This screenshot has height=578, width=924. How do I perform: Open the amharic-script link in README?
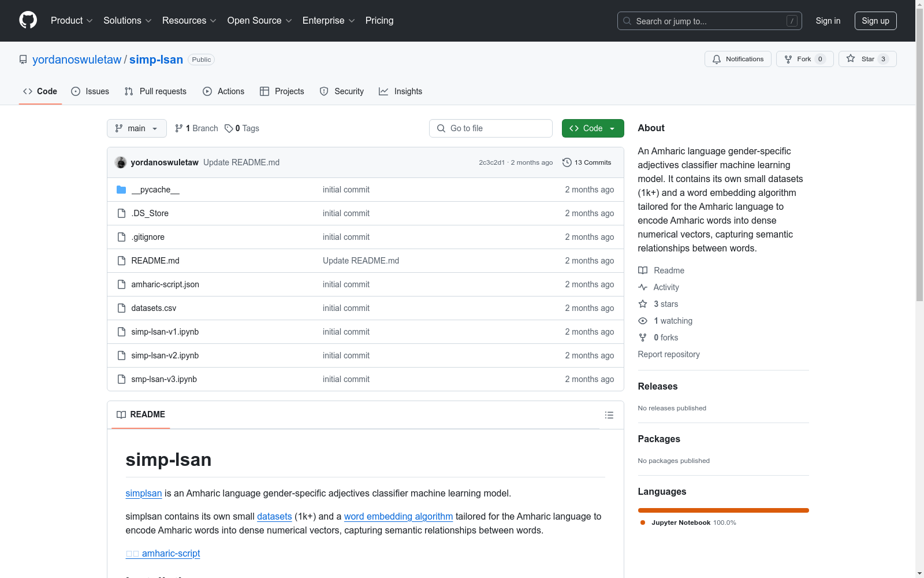click(163, 553)
